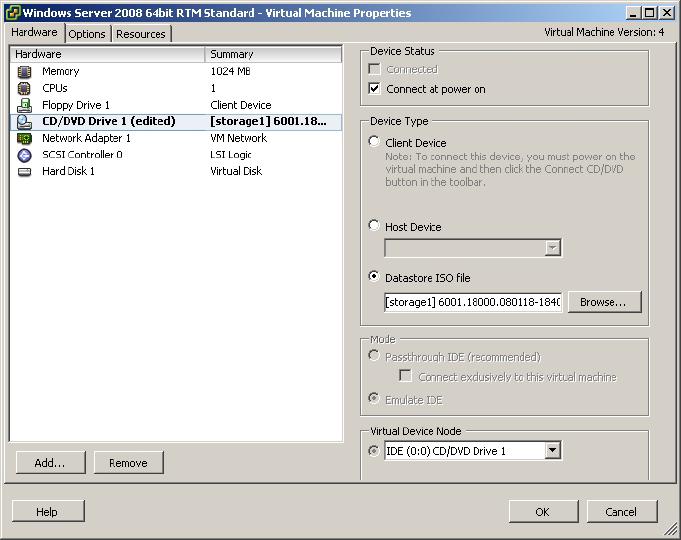Screen dimensions: 681x540
Task: Click the 1024 MB summary value
Action: tap(230, 71)
